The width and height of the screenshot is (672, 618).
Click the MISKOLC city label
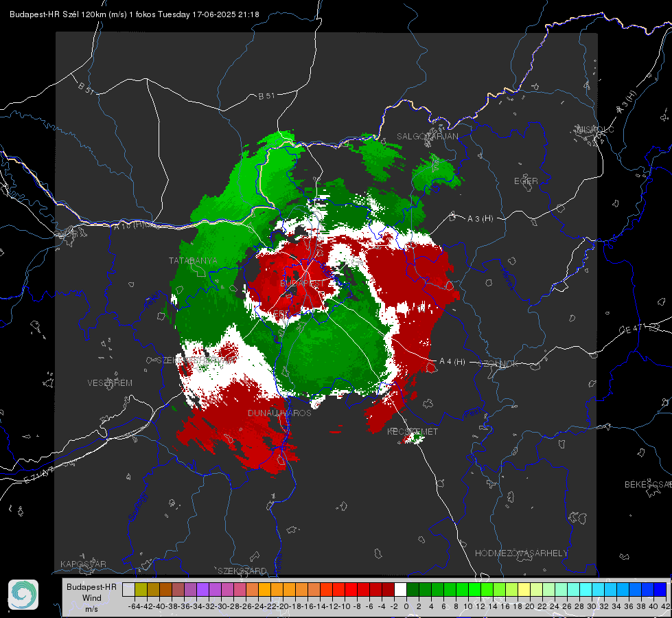pos(595,129)
